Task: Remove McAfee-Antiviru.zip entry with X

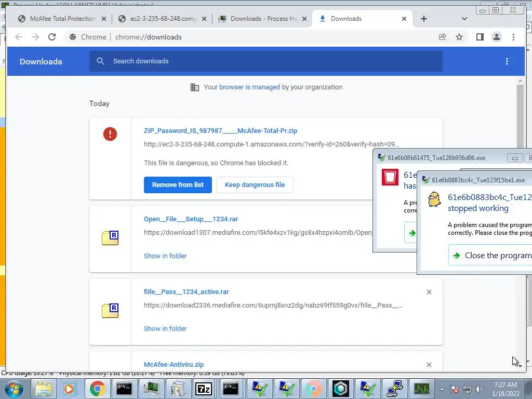Action: 429,365
